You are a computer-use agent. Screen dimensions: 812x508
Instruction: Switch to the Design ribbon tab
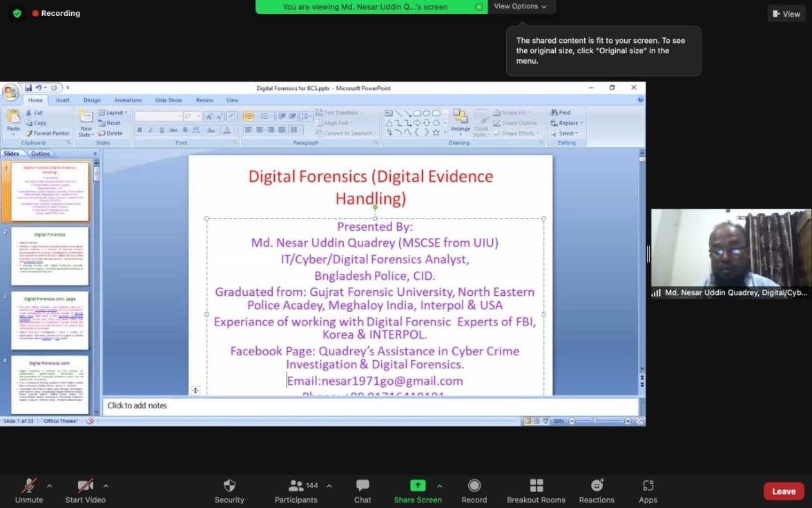(x=92, y=100)
